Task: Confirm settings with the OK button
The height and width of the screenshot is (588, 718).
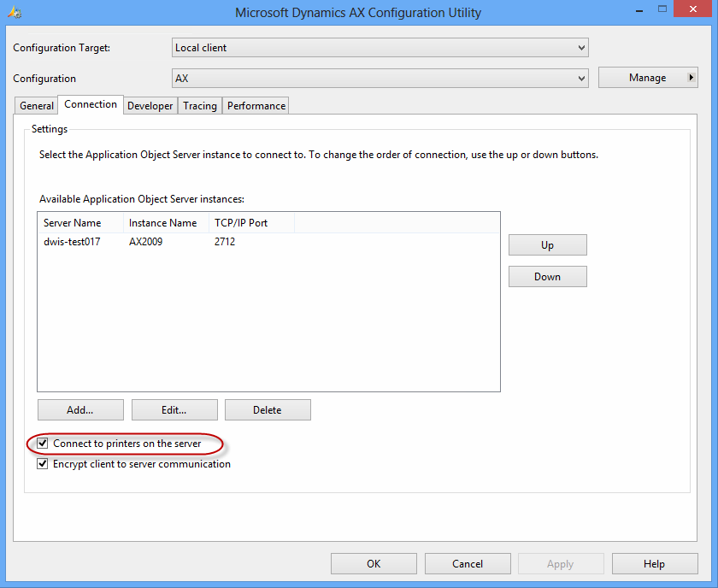Action: click(374, 564)
